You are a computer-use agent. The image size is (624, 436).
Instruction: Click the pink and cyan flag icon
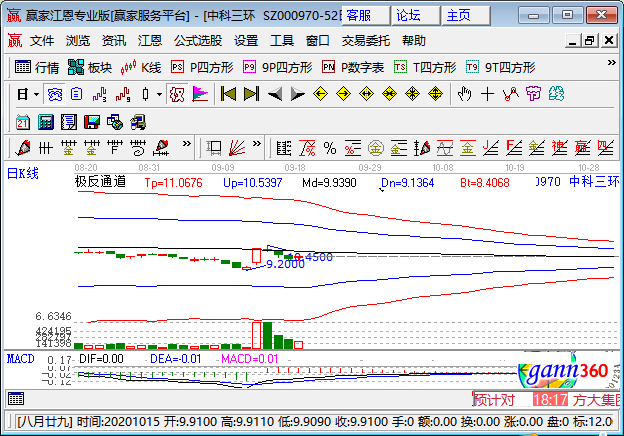[x=200, y=94]
